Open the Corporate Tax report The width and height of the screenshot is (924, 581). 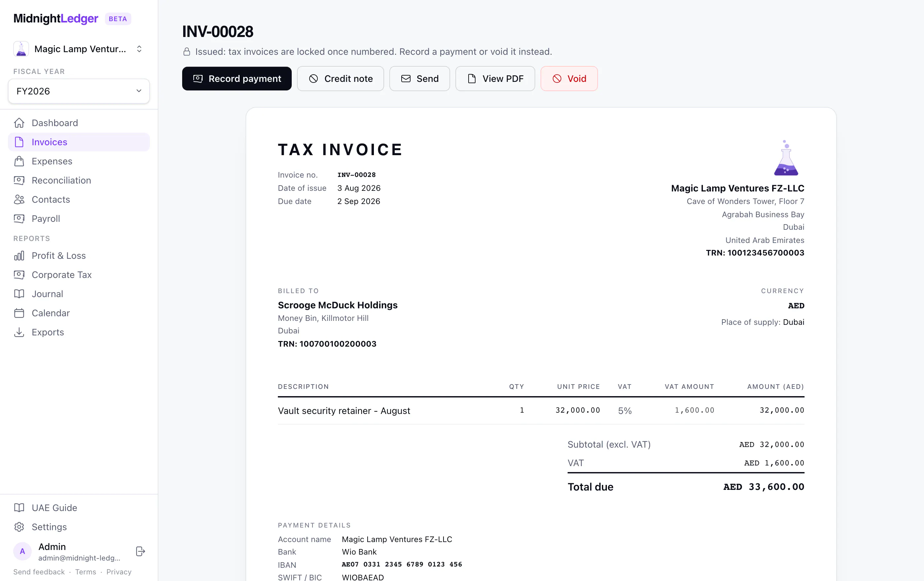pos(79,275)
